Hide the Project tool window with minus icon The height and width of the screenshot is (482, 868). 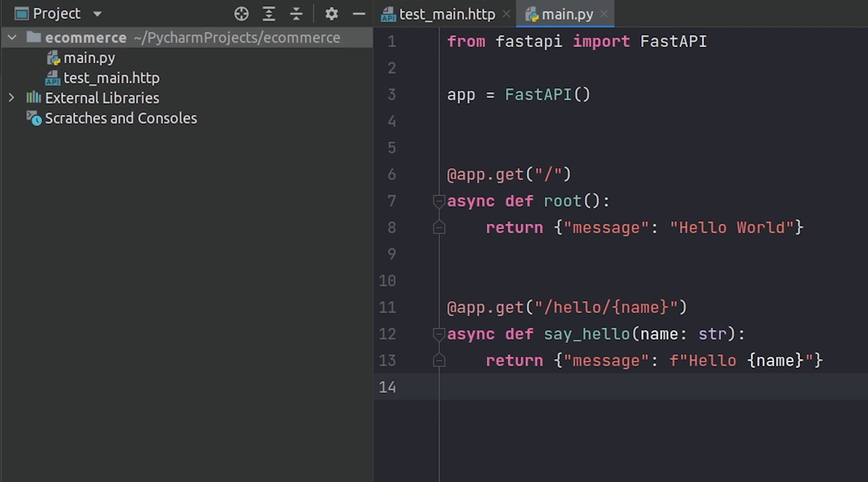pyautogui.click(x=359, y=14)
